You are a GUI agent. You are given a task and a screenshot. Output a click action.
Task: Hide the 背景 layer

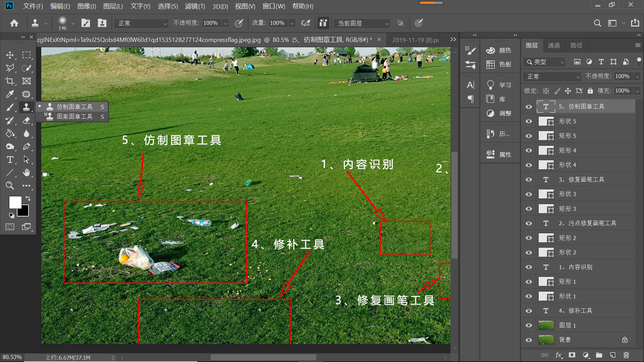[x=529, y=340]
